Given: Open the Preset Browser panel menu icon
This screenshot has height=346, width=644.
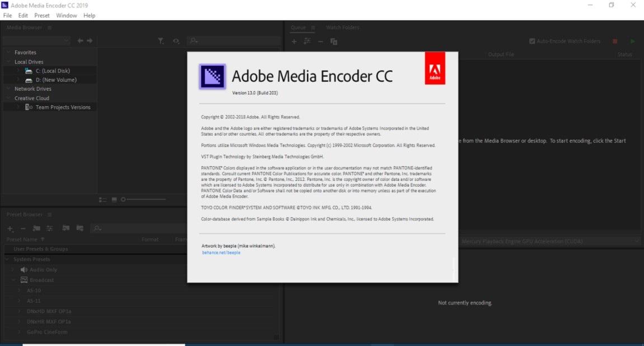Looking at the screenshot, I should [49, 214].
